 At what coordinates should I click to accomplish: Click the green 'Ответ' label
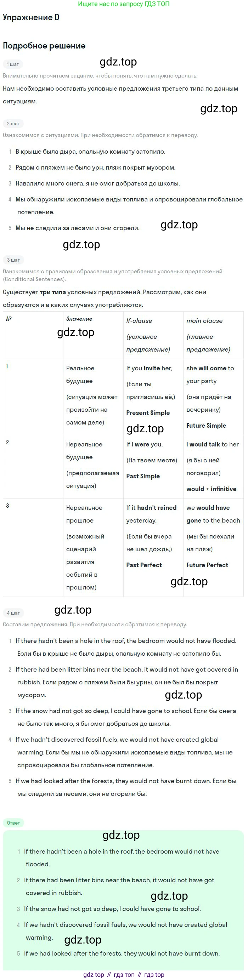click(13, 823)
